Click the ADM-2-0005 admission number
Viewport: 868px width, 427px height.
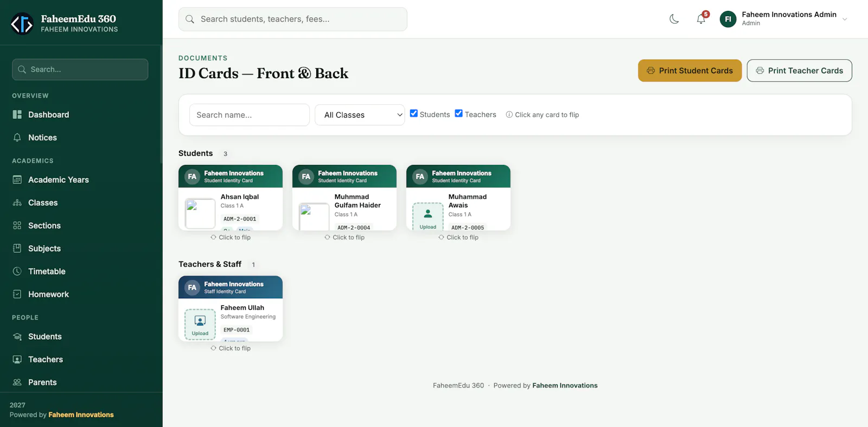point(468,227)
